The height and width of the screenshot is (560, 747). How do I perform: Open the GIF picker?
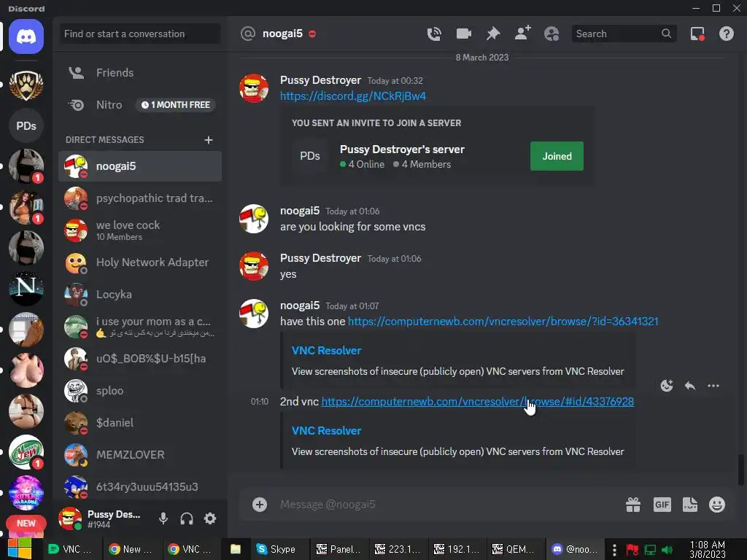pos(662,505)
